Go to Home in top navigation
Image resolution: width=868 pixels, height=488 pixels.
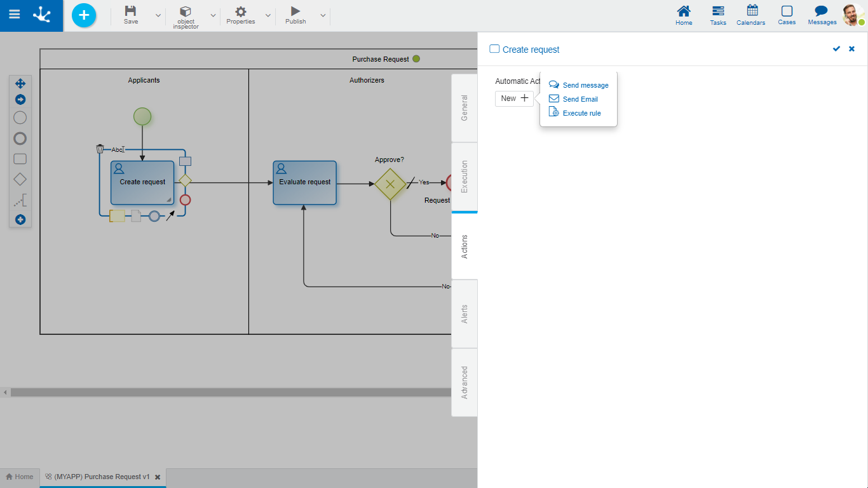(x=684, y=15)
